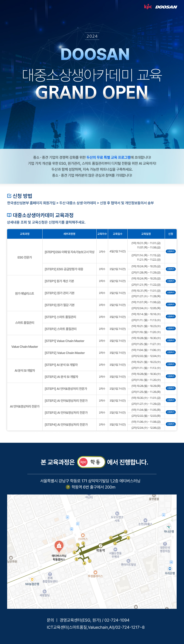Screen dimensions: 184x644
Task: Click the 팬라이트빌딩 icon on map
Action: click(128, 561)
